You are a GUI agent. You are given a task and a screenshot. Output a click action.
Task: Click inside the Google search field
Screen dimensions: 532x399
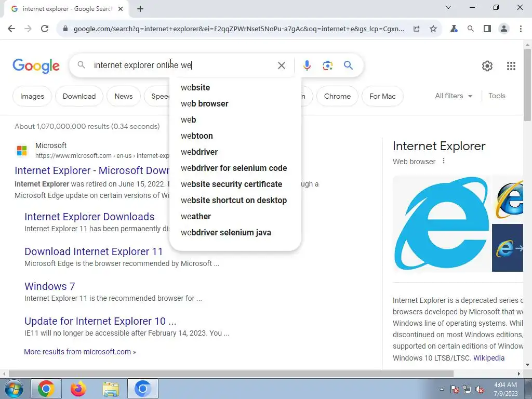point(183,65)
